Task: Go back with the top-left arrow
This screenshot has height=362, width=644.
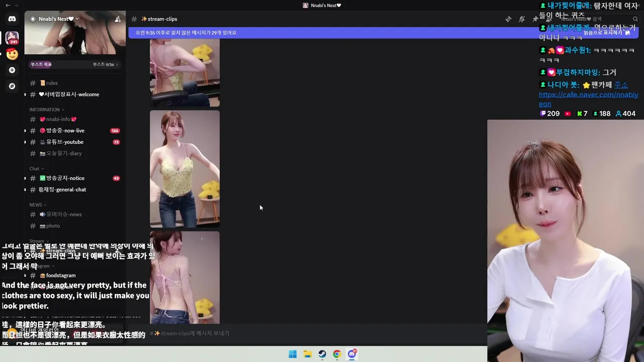Action: (8, 6)
